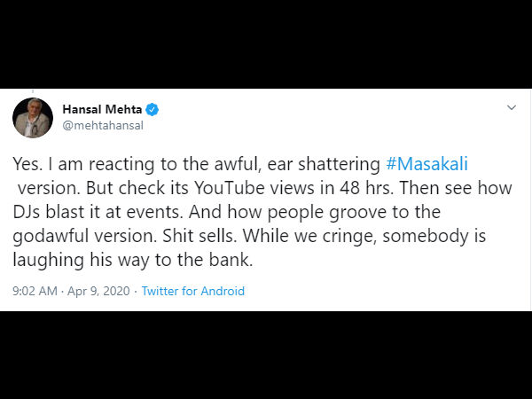Follow the #Masakali hashtag link

click(426, 163)
